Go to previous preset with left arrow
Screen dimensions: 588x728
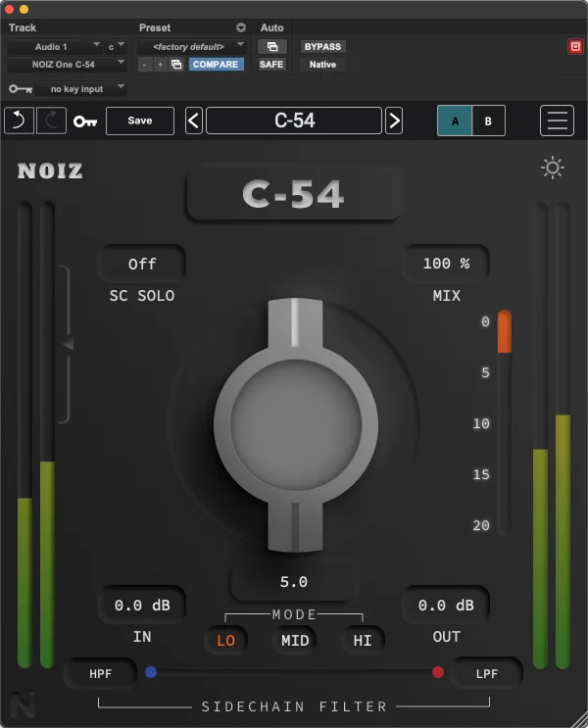(x=194, y=121)
